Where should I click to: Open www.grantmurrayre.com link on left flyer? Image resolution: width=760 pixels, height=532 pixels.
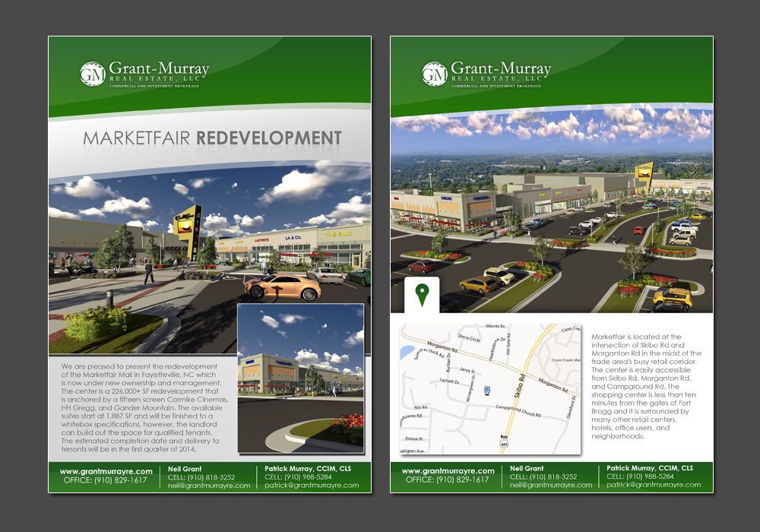(x=106, y=471)
